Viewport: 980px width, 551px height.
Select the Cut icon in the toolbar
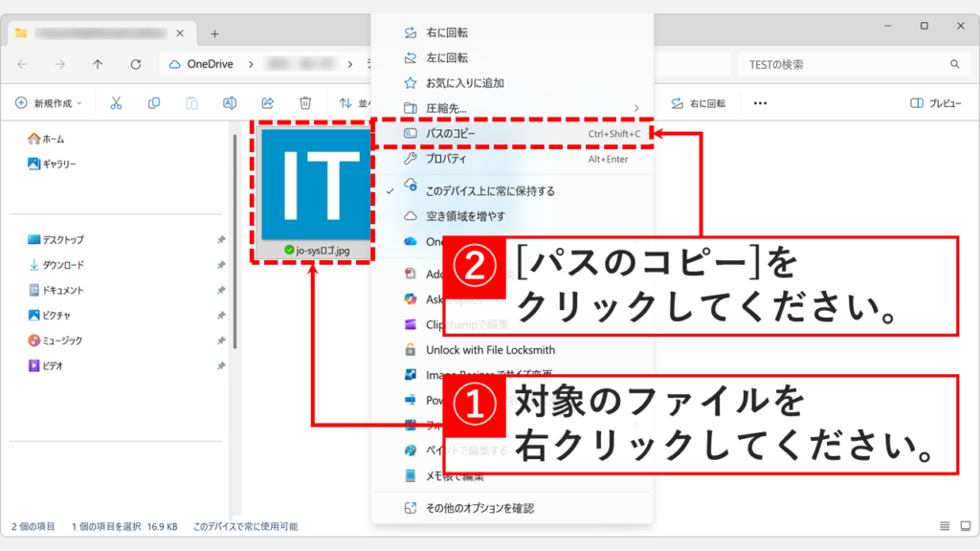pyautogui.click(x=116, y=102)
